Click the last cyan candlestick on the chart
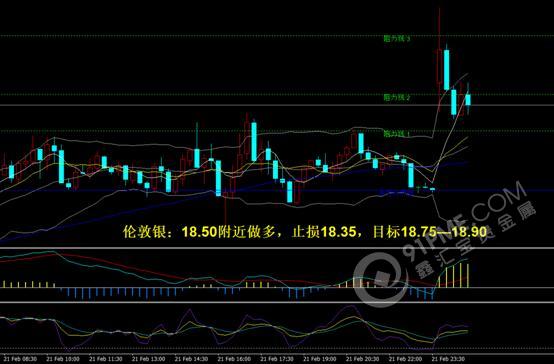The height and width of the screenshot is (364, 554). [468, 99]
